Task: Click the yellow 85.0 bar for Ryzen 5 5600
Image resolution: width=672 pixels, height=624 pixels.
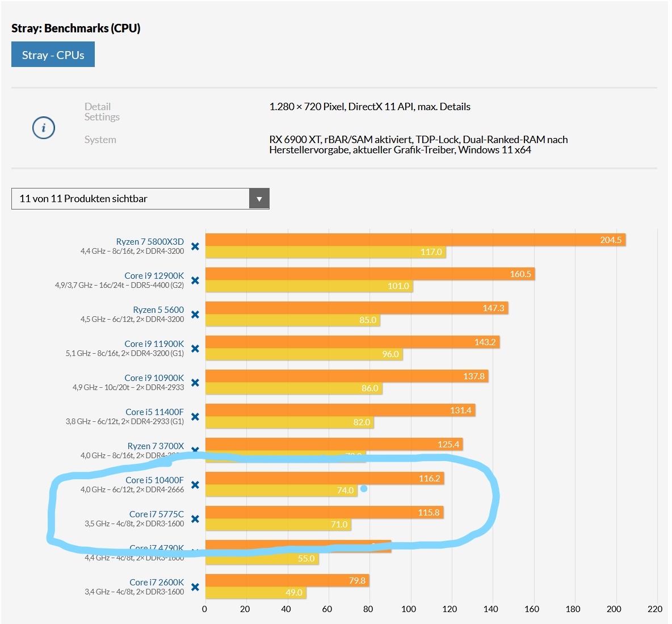Action: click(x=293, y=320)
